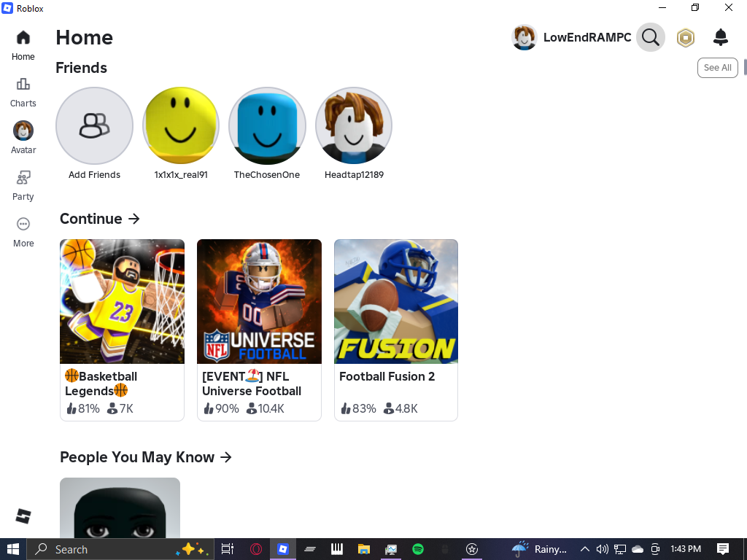747x560 pixels.
Task: Open the Football Fusion 2 game thumbnail
Action: pos(396,301)
